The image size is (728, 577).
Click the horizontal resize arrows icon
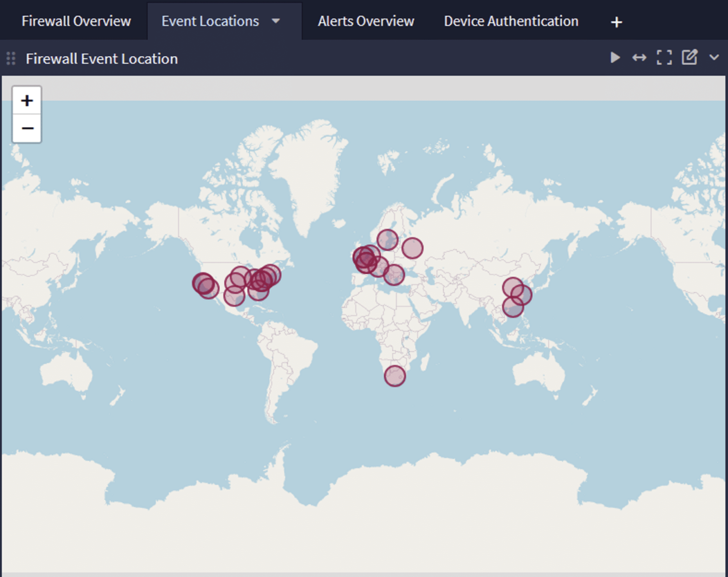[x=639, y=58]
